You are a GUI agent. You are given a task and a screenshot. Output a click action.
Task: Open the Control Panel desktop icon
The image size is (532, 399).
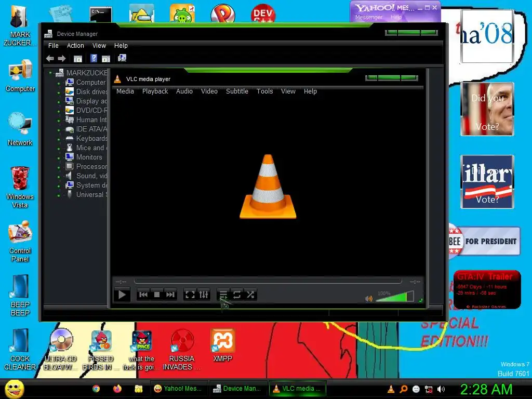20,241
